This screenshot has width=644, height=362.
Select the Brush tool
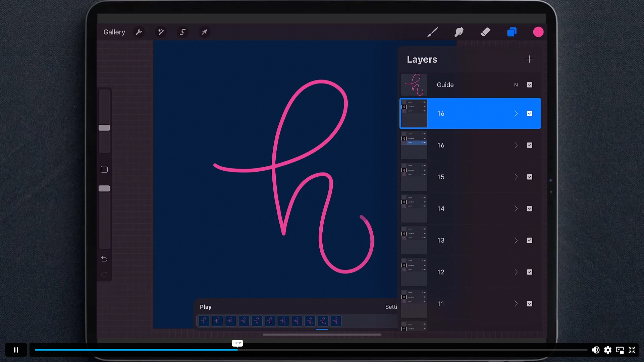[x=432, y=32]
